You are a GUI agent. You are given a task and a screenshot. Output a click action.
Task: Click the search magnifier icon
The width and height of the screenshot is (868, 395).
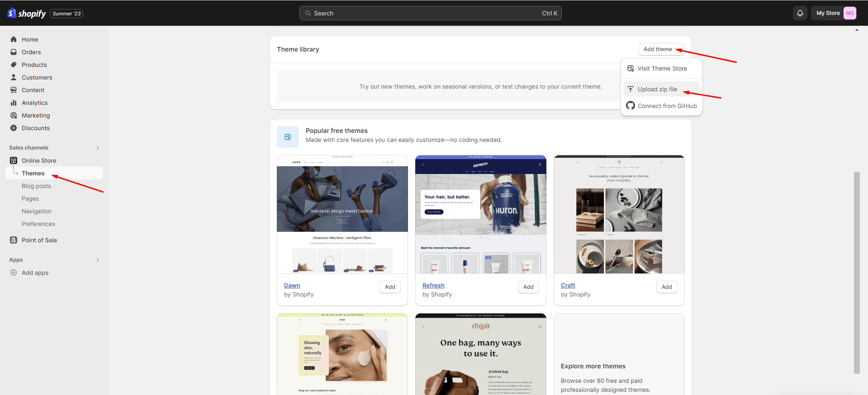click(x=308, y=13)
